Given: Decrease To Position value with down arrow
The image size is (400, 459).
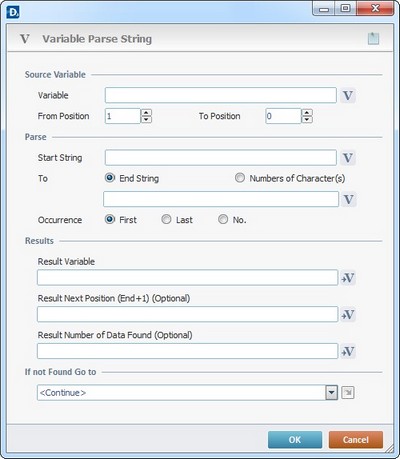Looking at the screenshot, I should point(307,120).
